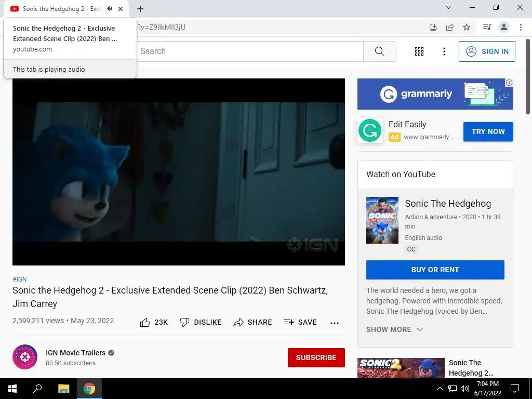
Task: Open the tab search chevron
Action: [x=448, y=7]
